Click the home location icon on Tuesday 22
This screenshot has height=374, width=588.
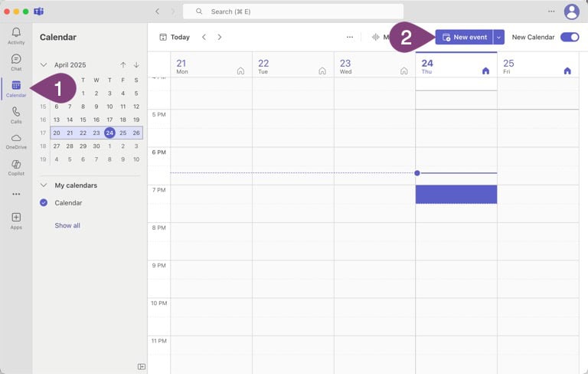(322, 71)
